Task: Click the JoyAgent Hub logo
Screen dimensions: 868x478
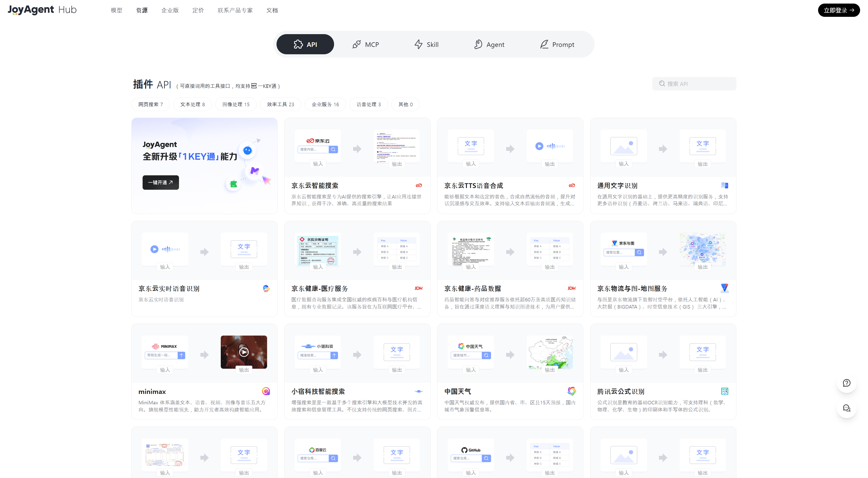Action: point(42,10)
